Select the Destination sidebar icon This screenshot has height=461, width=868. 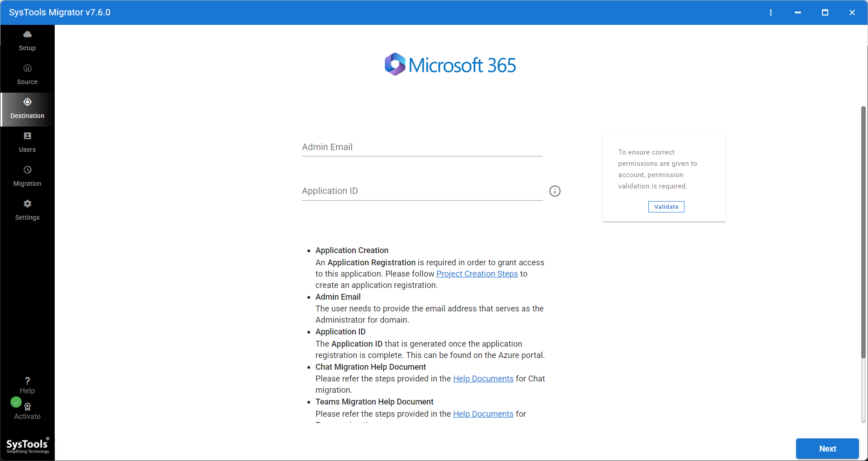click(27, 108)
